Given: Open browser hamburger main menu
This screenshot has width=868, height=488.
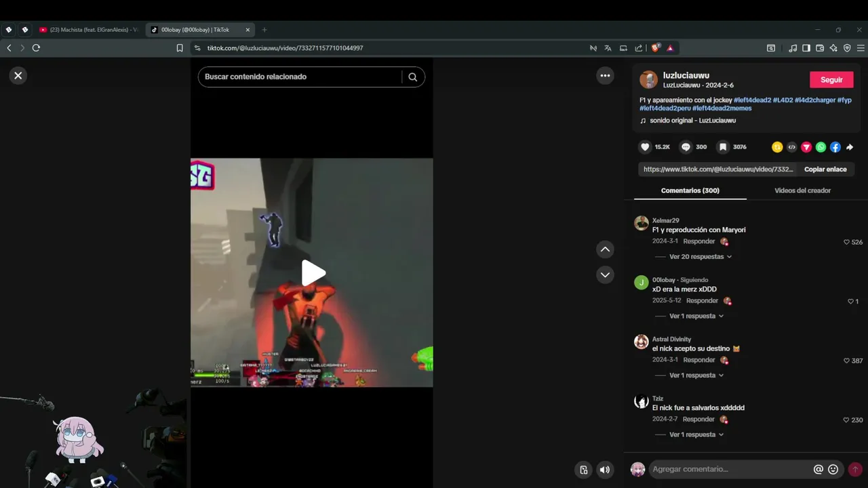Looking at the screenshot, I should coord(861,48).
